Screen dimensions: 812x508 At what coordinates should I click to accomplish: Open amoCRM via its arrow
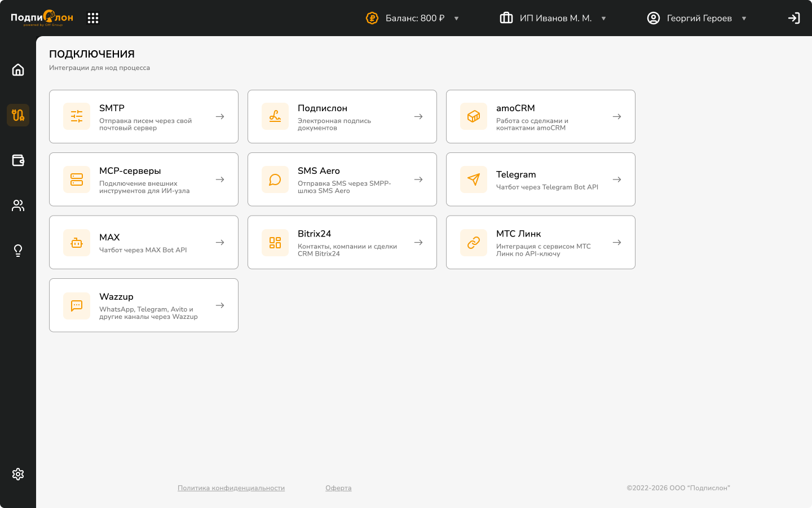pos(617,116)
